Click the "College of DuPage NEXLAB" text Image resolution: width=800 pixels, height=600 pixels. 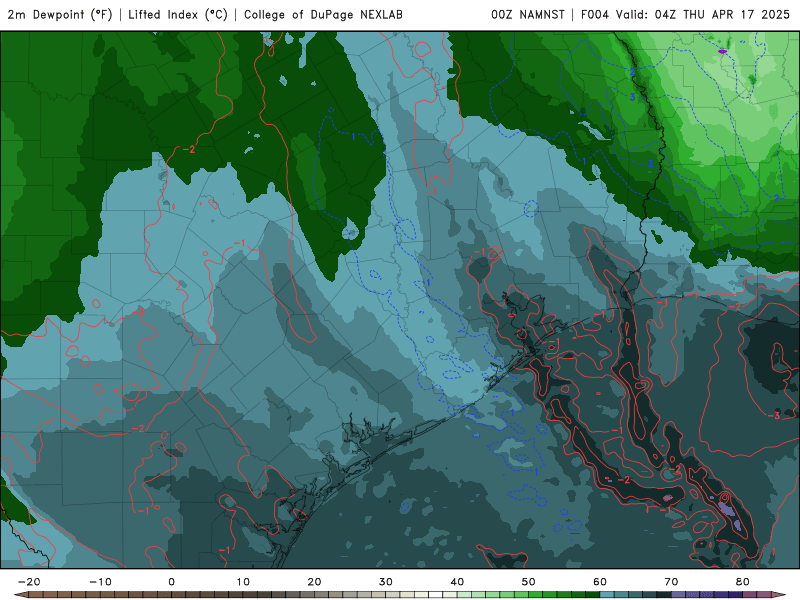click(323, 15)
